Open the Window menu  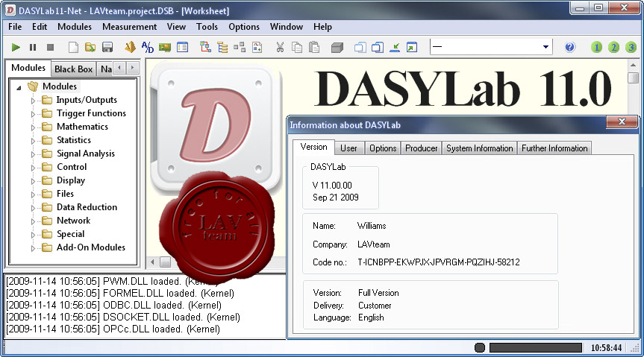pyautogui.click(x=287, y=27)
